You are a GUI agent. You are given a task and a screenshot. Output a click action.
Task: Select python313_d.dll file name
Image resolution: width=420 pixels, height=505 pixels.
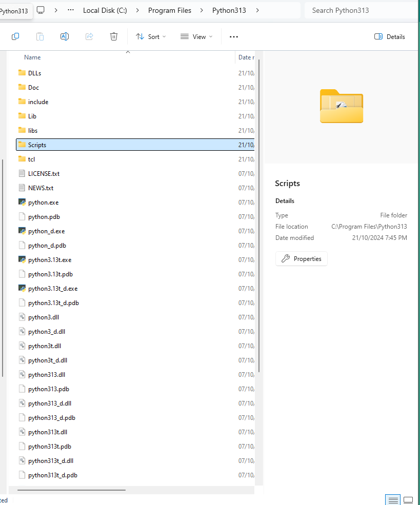(x=50, y=403)
